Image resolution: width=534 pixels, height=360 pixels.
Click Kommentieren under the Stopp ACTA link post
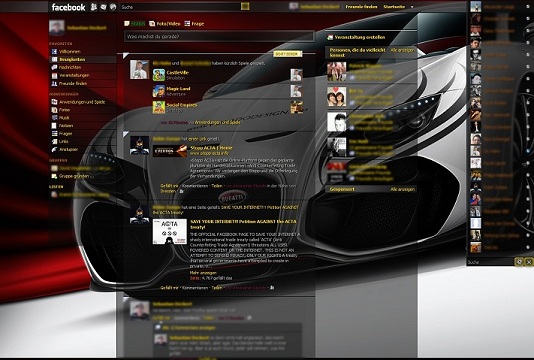tap(195, 186)
